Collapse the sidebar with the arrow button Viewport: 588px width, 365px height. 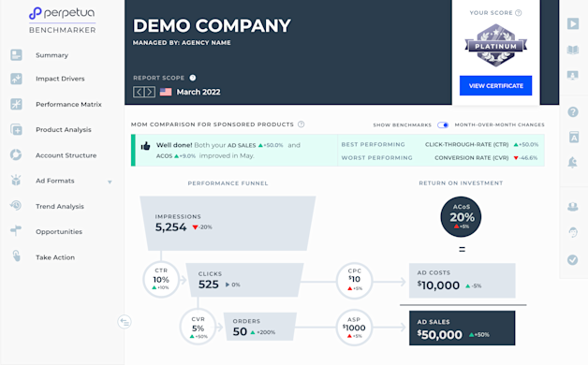point(125,322)
